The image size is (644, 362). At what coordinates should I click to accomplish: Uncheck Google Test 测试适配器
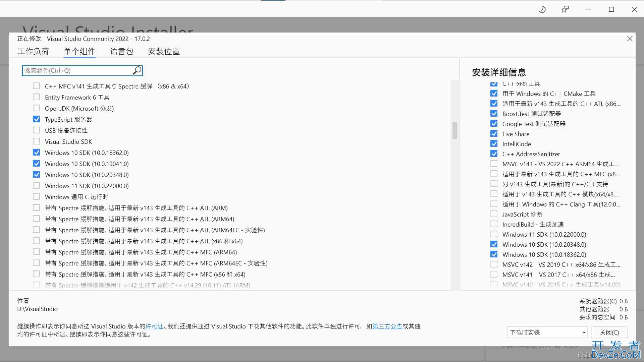494,124
